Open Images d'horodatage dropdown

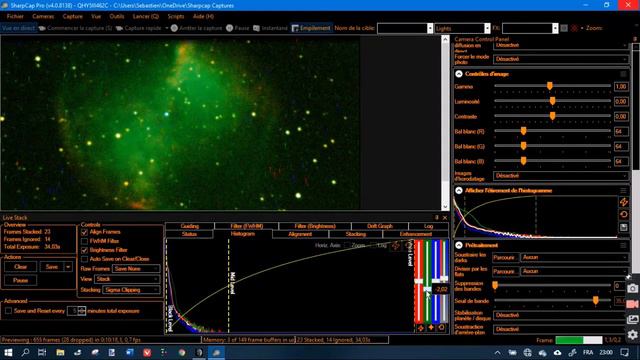[561, 176]
